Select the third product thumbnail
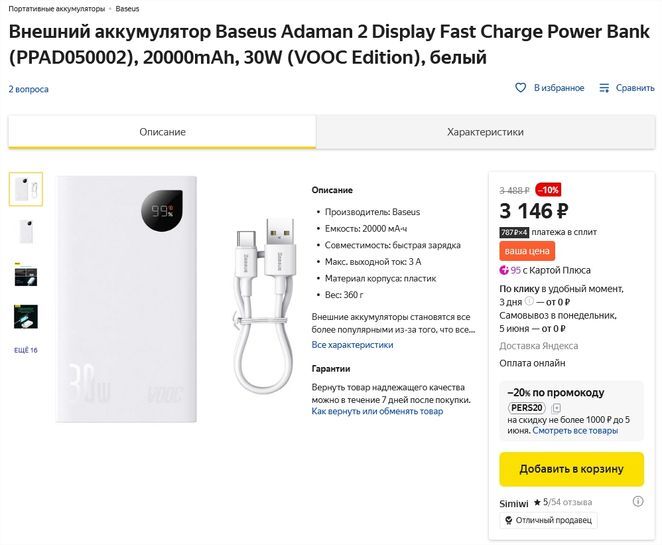The image size is (662, 545). (26, 273)
